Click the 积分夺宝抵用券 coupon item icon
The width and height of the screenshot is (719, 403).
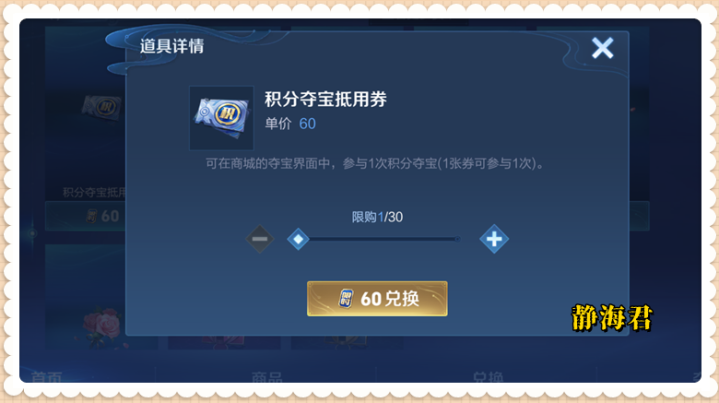pos(221,118)
